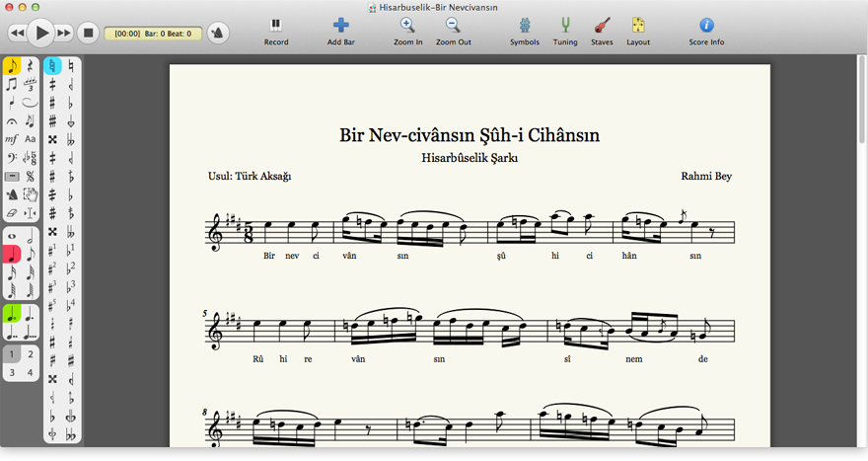The width and height of the screenshot is (868, 461).
Task: Select the fermata tool
Action: (12, 120)
